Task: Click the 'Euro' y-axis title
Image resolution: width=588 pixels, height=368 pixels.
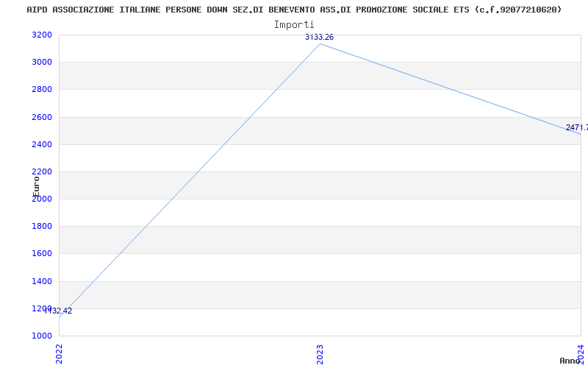Action: (36, 186)
